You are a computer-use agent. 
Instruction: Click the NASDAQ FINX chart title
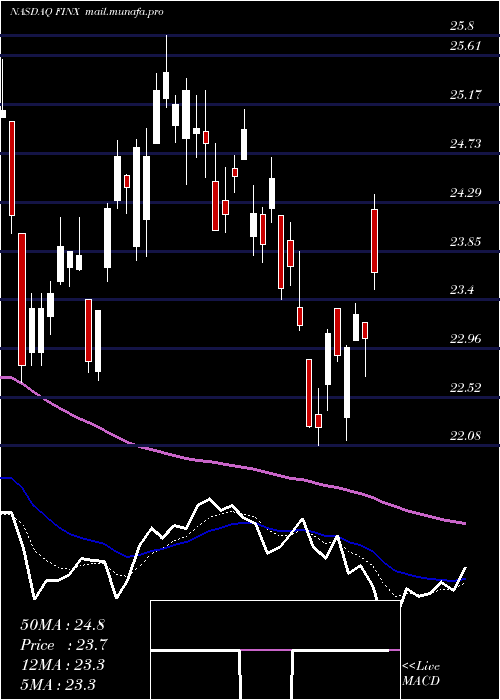[x=44, y=12]
